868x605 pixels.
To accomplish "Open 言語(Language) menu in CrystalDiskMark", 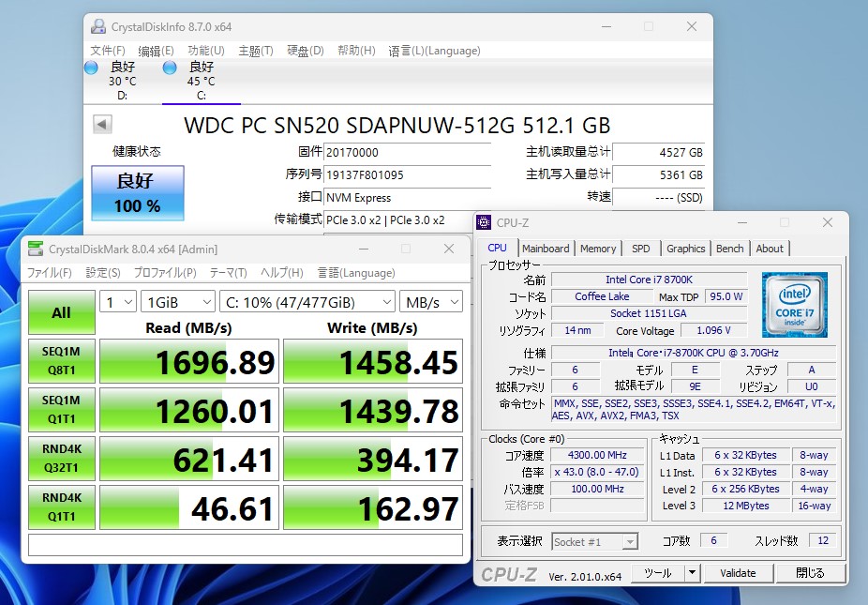I will (x=356, y=273).
